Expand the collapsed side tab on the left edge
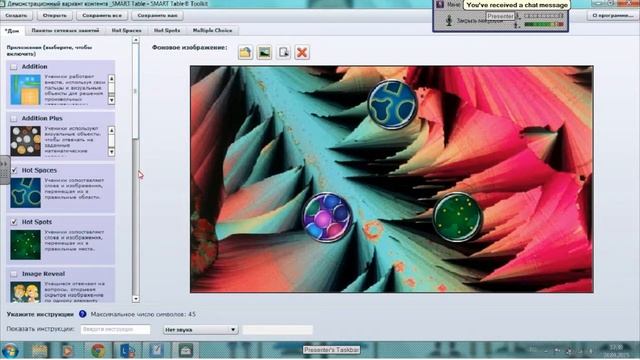The width and height of the screenshot is (640, 360). pos(4,169)
